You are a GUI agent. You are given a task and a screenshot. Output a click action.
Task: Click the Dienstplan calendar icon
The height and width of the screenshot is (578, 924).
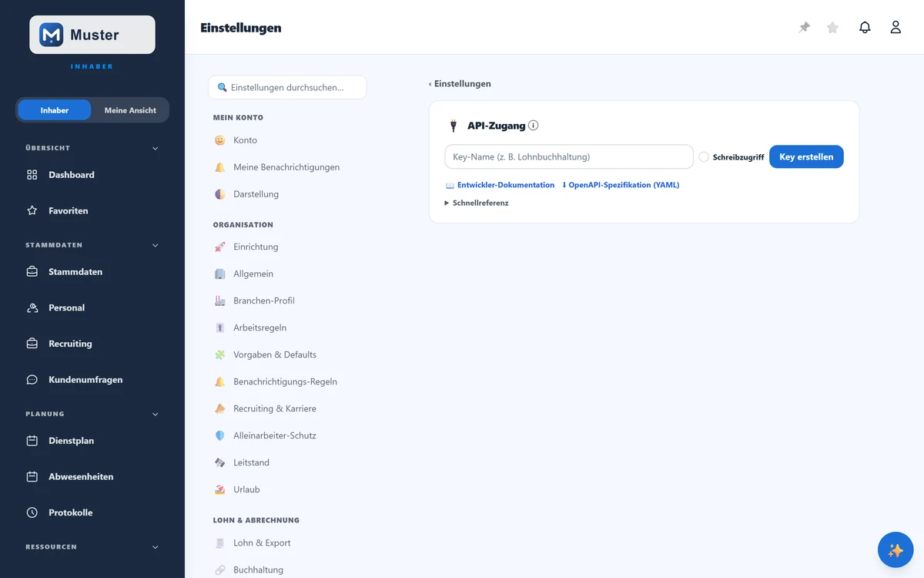[32, 441]
